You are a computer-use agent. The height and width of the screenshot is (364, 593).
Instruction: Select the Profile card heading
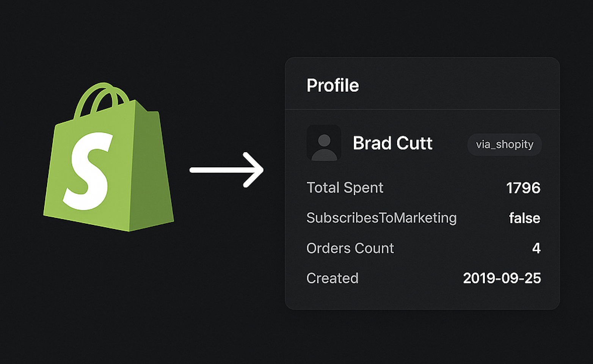click(x=333, y=85)
